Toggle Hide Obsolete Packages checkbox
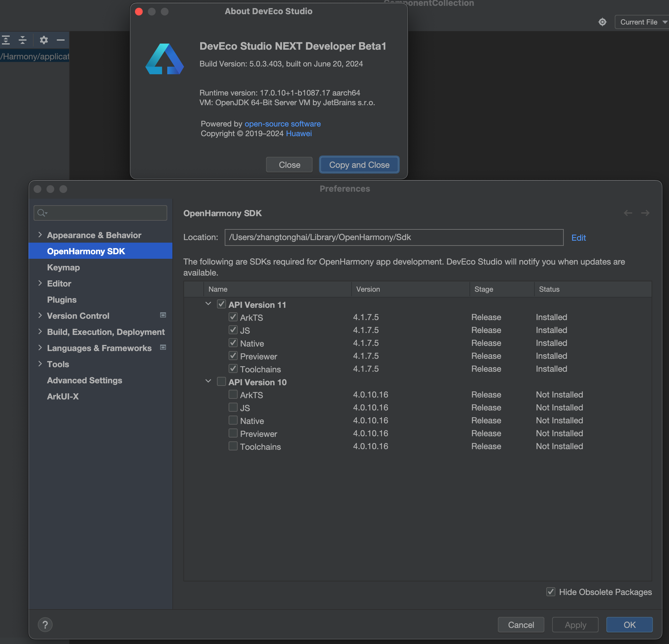 click(551, 592)
